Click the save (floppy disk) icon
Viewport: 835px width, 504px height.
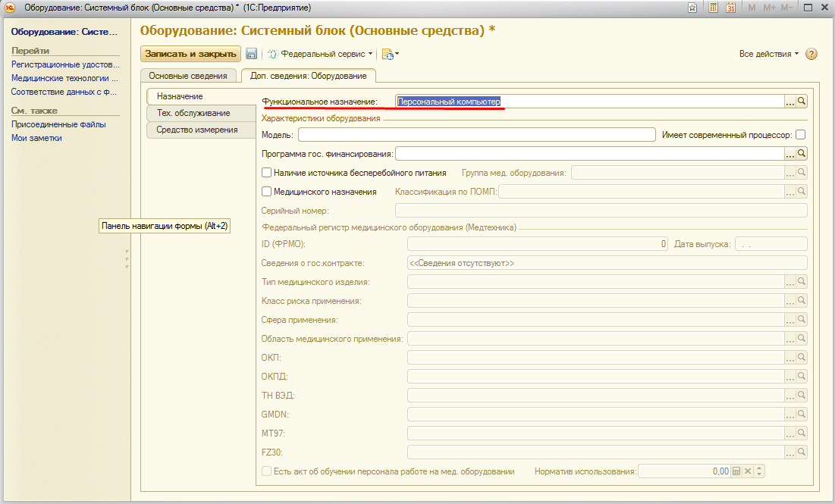point(252,54)
